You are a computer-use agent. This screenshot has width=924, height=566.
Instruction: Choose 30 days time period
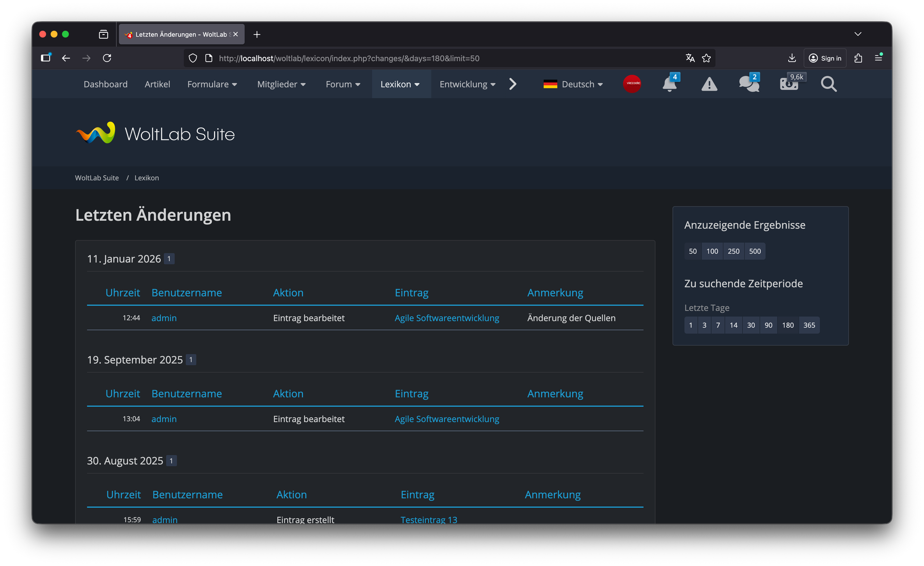click(x=751, y=325)
